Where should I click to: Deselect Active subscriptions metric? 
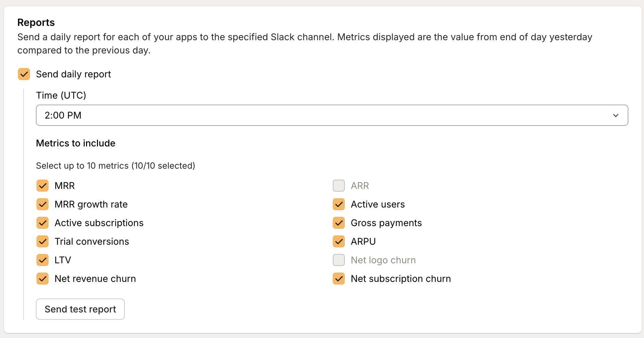pos(42,223)
